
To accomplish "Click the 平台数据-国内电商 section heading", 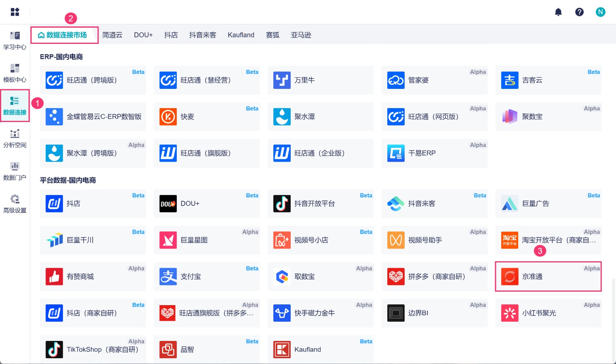I will coord(68,180).
